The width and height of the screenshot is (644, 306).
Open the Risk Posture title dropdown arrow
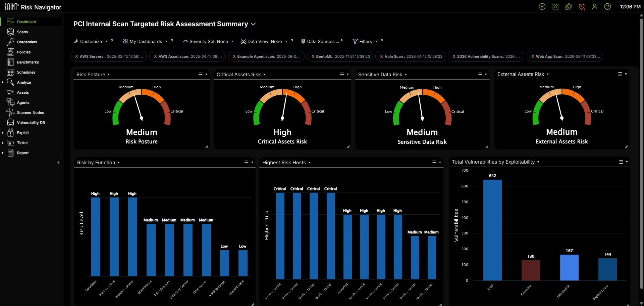pos(109,75)
